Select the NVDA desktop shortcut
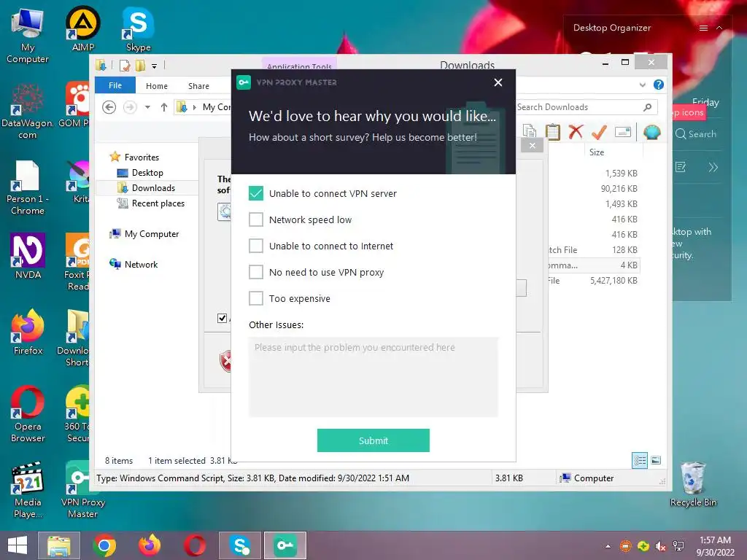Screen dimensions: 747x560 (x=28, y=256)
